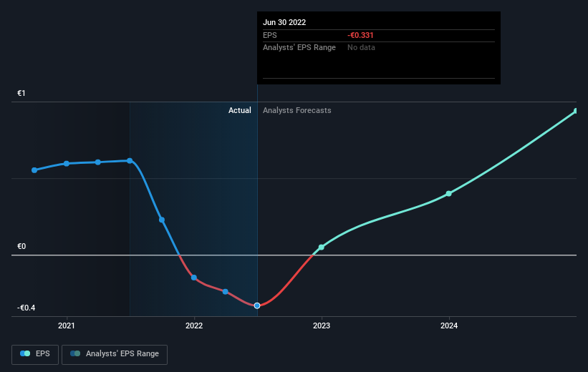The width and height of the screenshot is (588, 372).
Task: Select the final forecast point at chart end
Action: click(x=576, y=111)
